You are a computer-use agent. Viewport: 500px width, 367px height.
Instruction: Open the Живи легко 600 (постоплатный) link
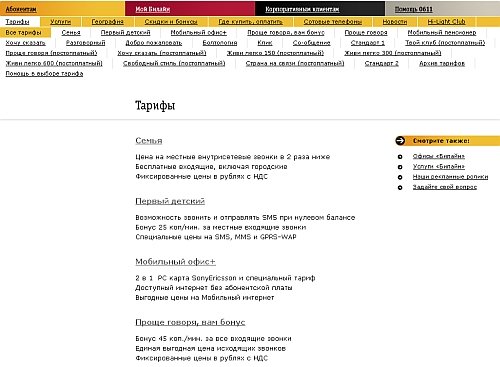(x=54, y=63)
